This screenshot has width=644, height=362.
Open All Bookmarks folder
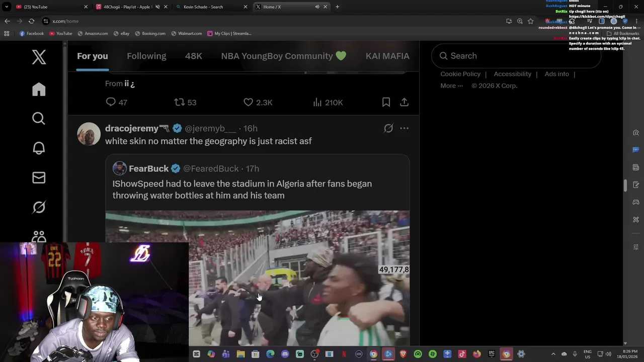click(x=622, y=33)
